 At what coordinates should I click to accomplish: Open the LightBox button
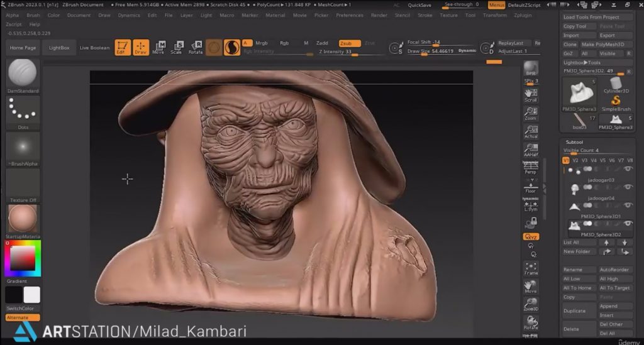(x=59, y=48)
